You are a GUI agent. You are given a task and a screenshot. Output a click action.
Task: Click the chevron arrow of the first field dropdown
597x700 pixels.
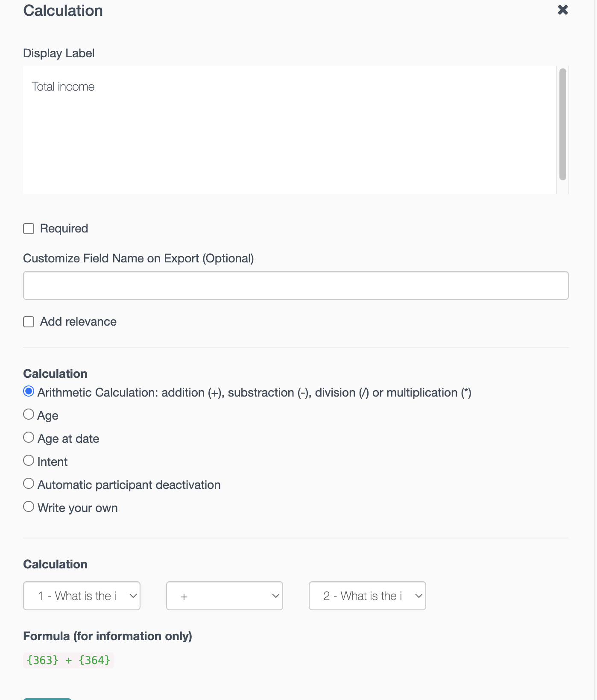(x=133, y=596)
